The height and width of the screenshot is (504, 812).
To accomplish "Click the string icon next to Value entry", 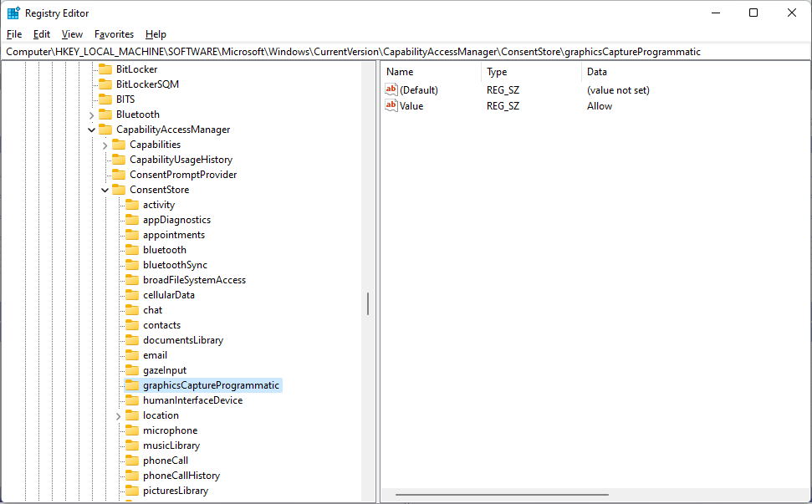I will pos(391,106).
